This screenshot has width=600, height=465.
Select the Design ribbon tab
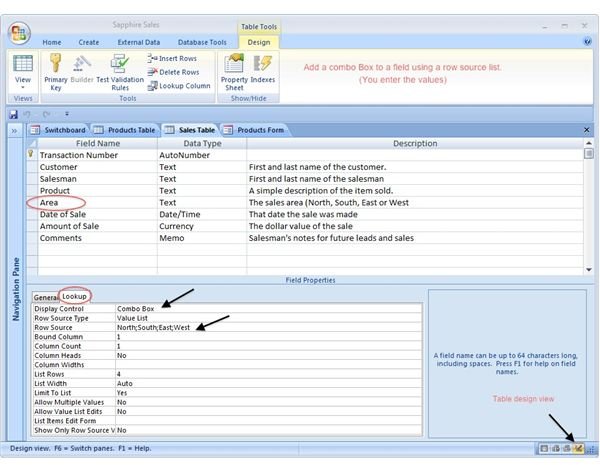(259, 42)
